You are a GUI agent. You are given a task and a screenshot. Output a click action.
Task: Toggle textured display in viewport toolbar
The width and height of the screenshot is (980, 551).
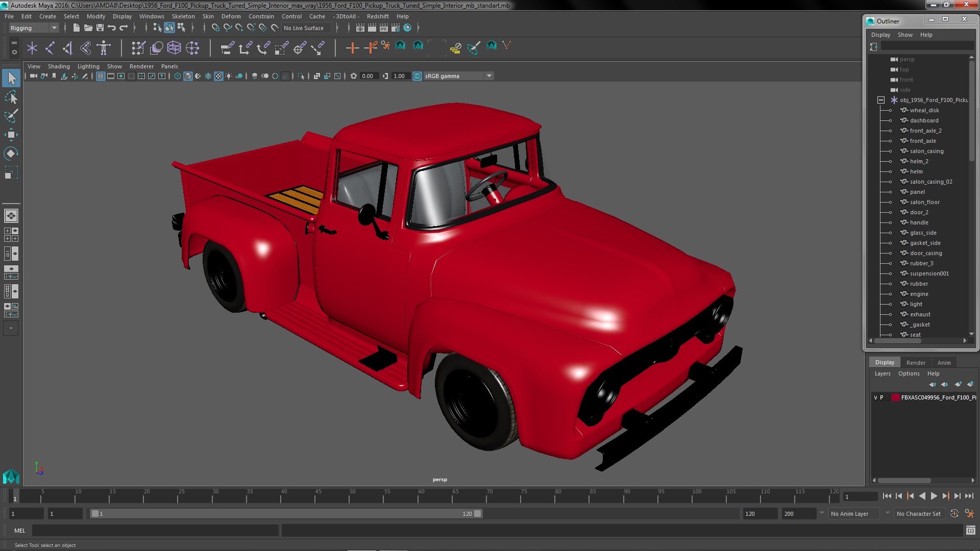point(218,76)
